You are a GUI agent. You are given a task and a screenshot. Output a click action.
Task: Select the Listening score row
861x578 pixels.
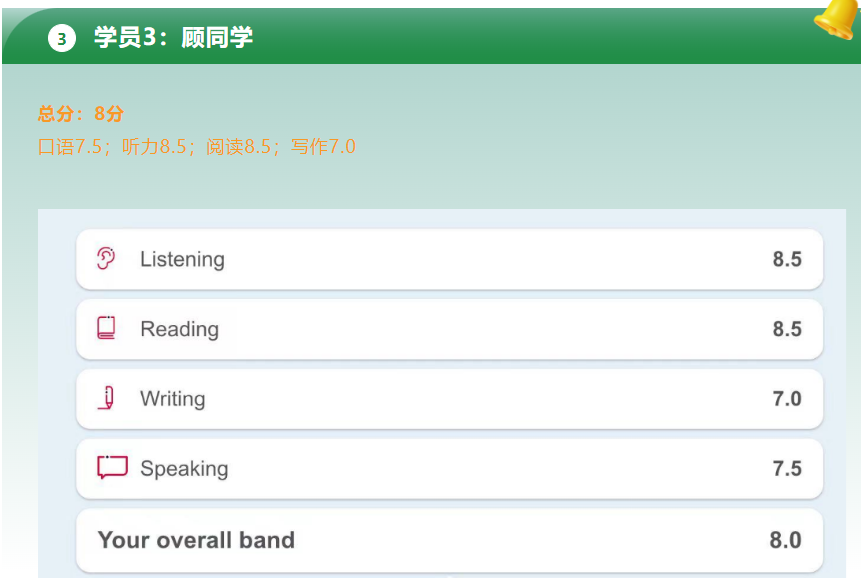449,259
